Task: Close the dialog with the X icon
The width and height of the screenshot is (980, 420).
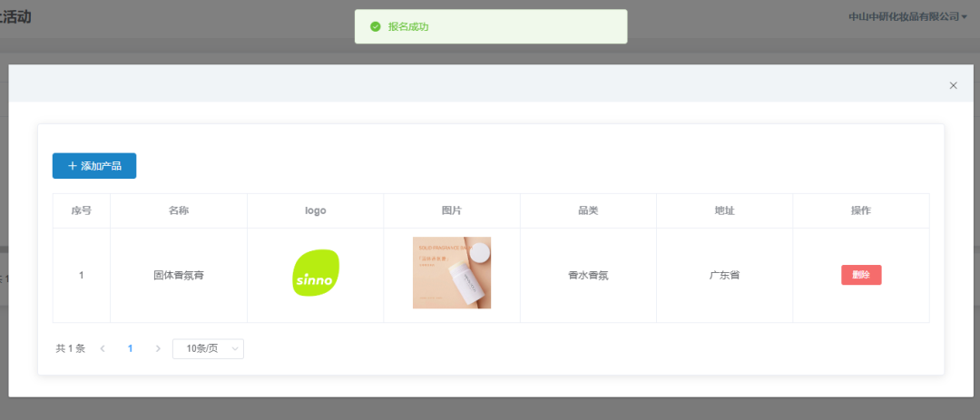Action: click(x=953, y=85)
